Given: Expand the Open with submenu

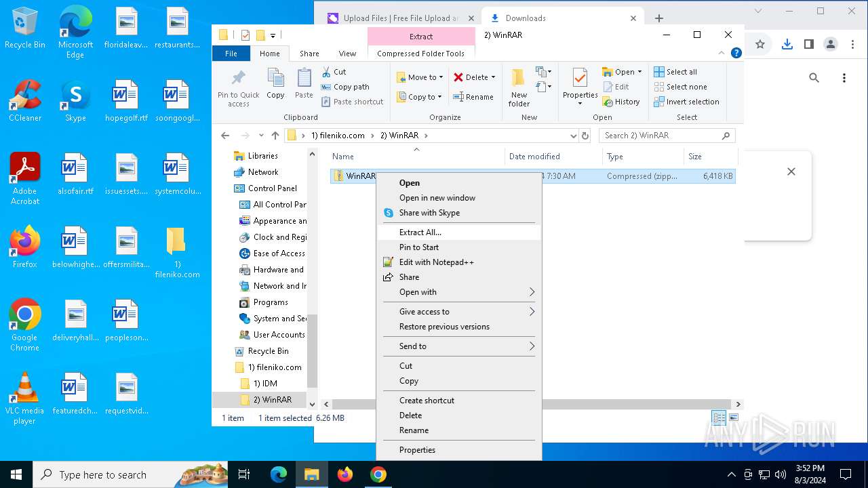Looking at the screenshot, I should (x=458, y=292).
